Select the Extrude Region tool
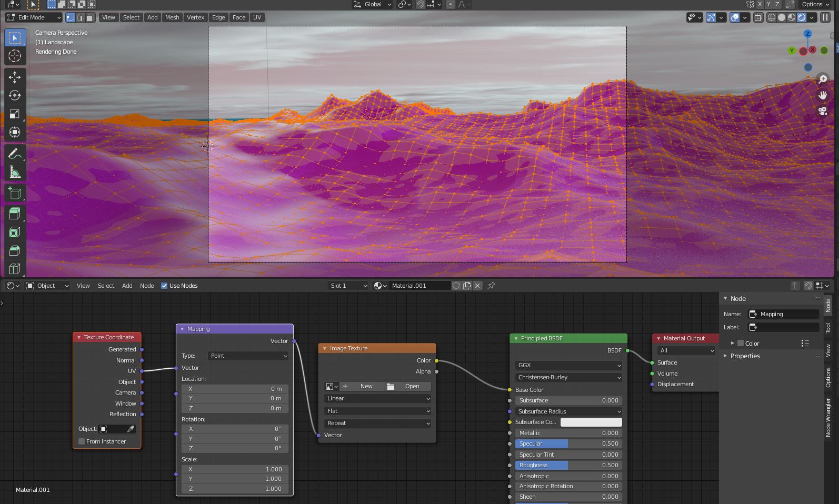 [x=15, y=214]
